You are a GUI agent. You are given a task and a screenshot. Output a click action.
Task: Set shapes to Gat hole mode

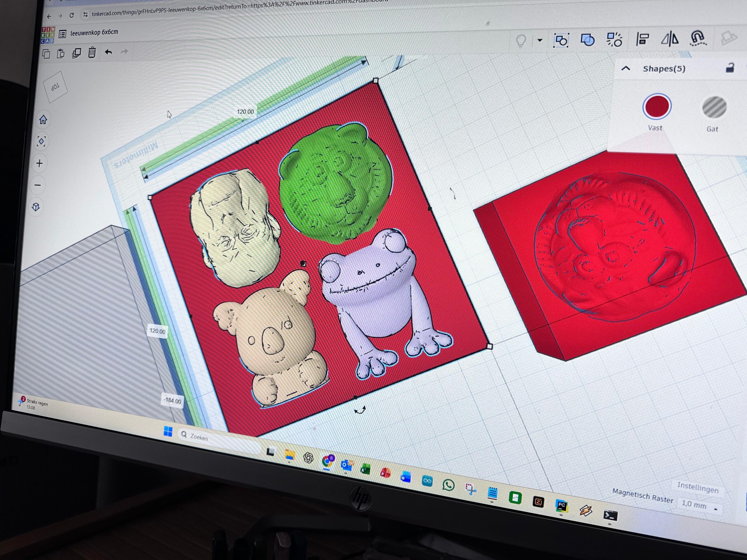tap(714, 108)
